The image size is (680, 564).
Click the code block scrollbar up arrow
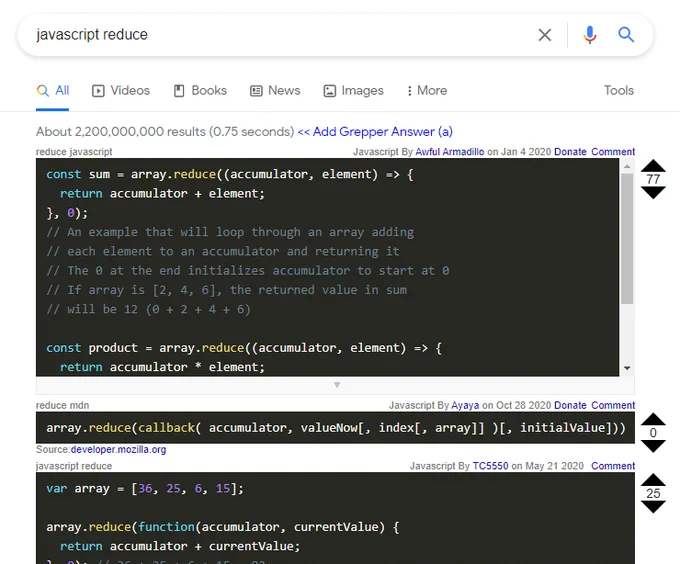(x=627, y=166)
